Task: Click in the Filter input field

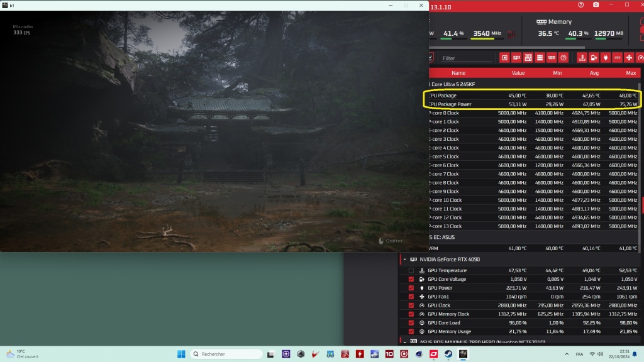Action: [467, 58]
